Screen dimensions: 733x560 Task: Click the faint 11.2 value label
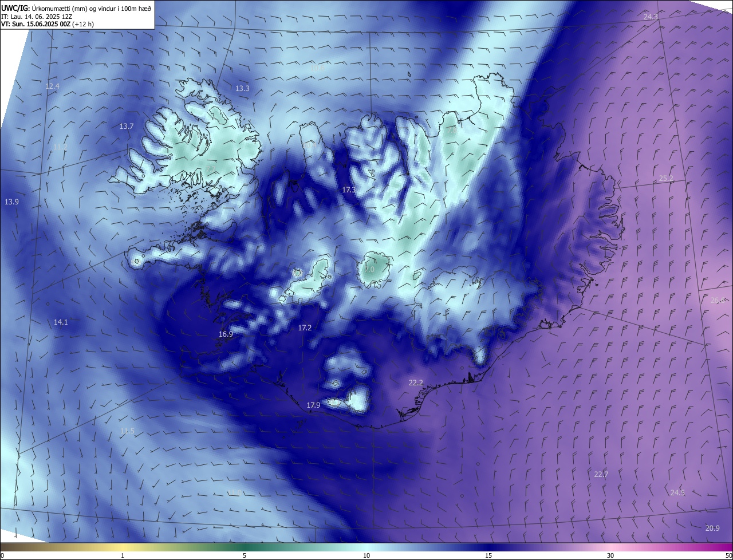point(60,147)
